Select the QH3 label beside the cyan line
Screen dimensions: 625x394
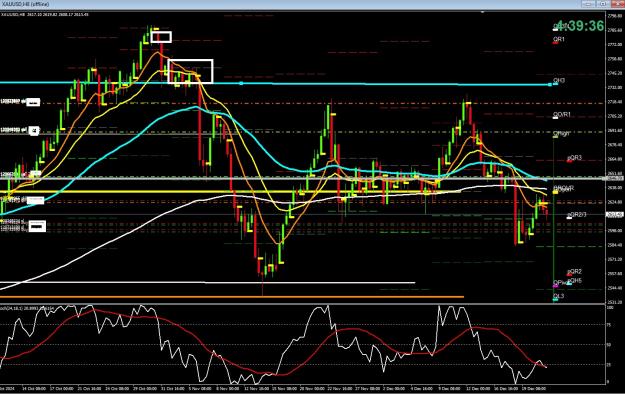(x=559, y=81)
